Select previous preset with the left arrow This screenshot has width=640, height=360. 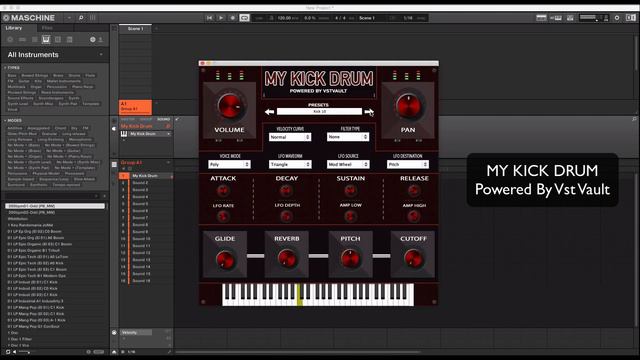pyautogui.click(x=269, y=111)
